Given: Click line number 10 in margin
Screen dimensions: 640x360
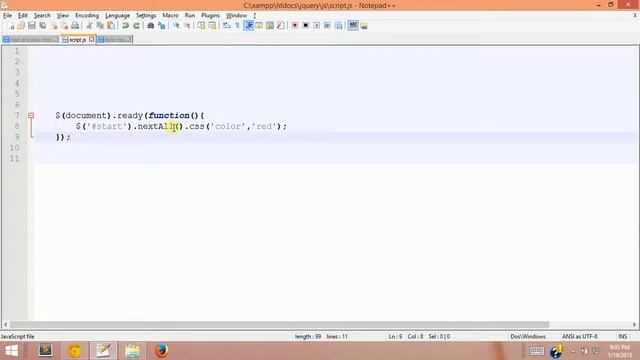Looking at the screenshot, I should click(14, 148).
